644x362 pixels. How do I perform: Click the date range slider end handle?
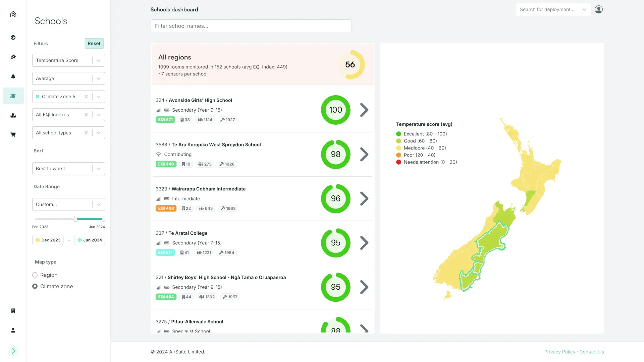[104, 219]
